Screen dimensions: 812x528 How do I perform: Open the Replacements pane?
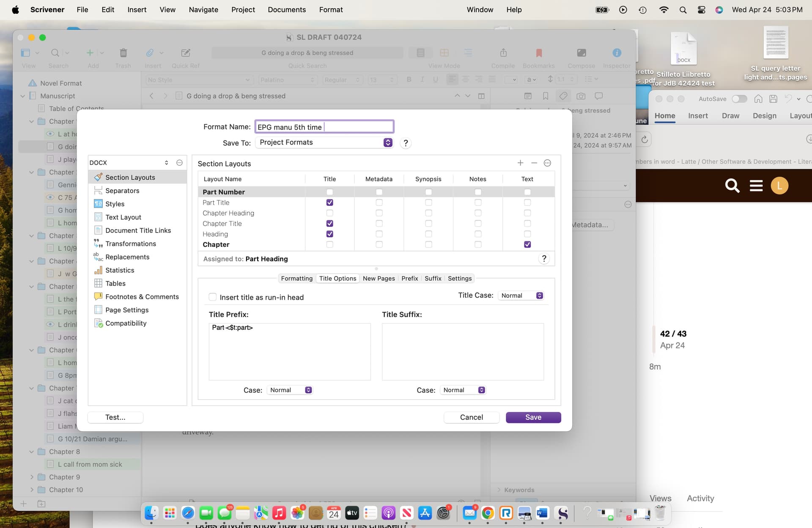pos(127,257)
